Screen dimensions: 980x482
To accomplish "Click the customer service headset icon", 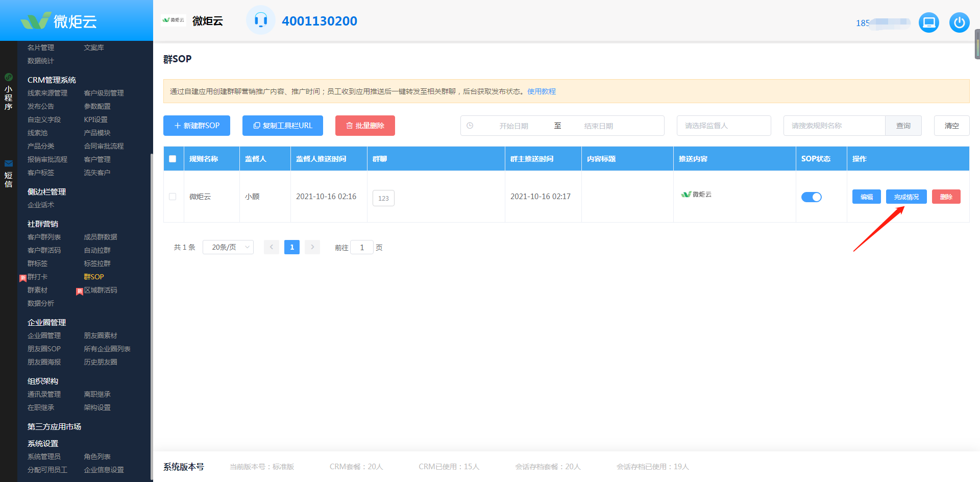I will [x=261, y=20].
